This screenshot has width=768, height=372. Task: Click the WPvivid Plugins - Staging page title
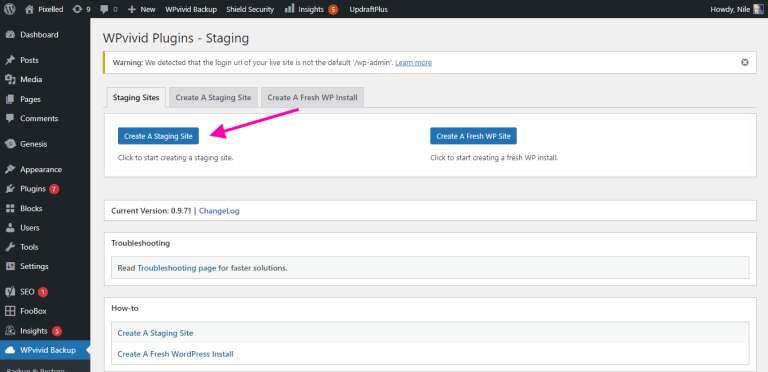click(x=176, y=38)
